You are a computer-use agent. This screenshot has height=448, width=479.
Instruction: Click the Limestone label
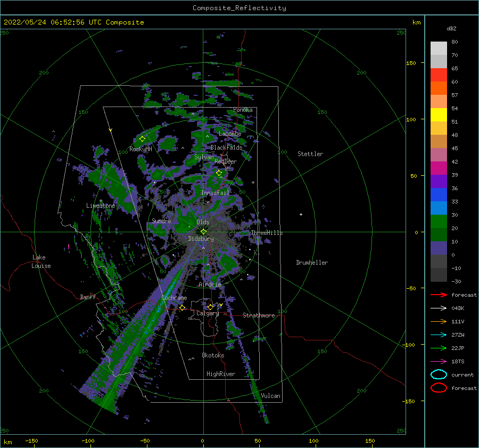(x=101, y=206)
